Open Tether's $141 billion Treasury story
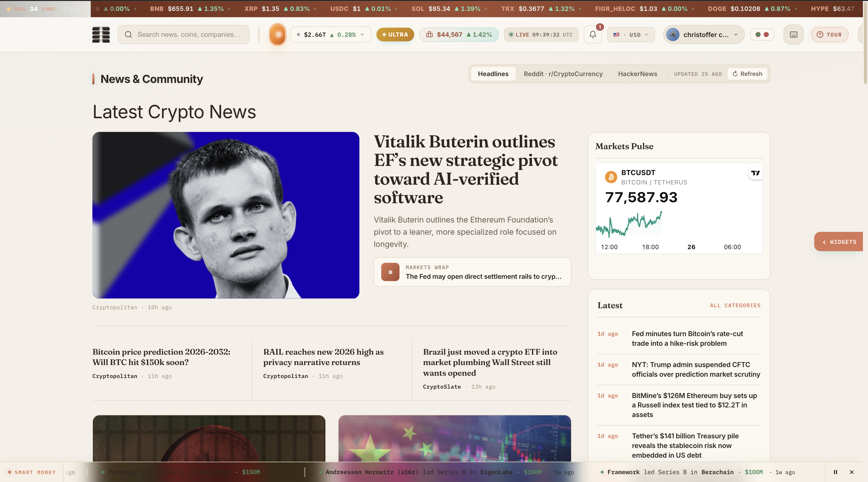Screen dimensions: 868x482 pyautogui.click(x=685, y=446)
